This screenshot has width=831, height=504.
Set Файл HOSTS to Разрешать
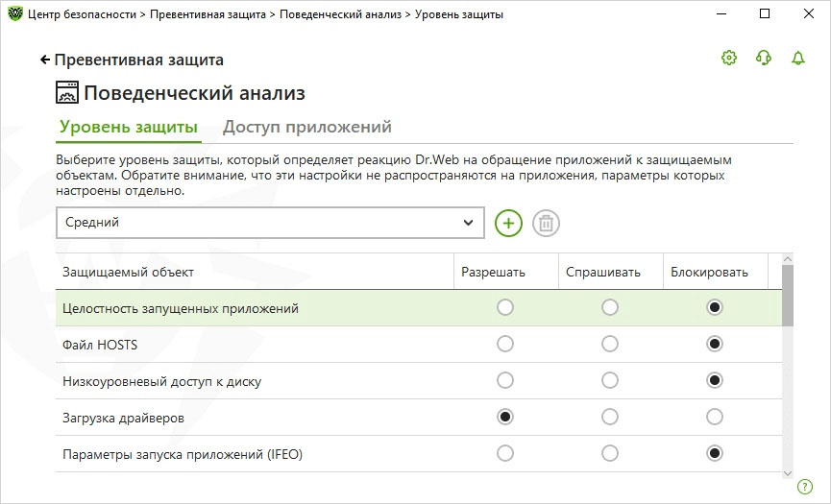pyautogui.click(x=505, y=345)
